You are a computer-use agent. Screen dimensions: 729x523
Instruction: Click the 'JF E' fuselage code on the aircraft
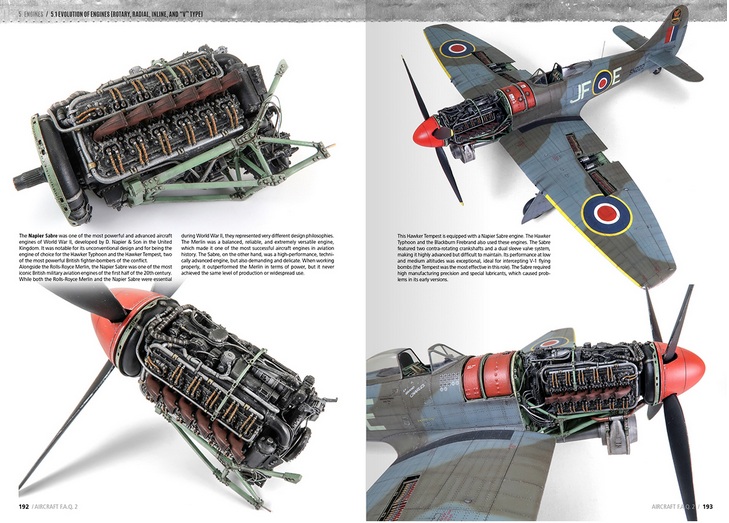point(595,86)
